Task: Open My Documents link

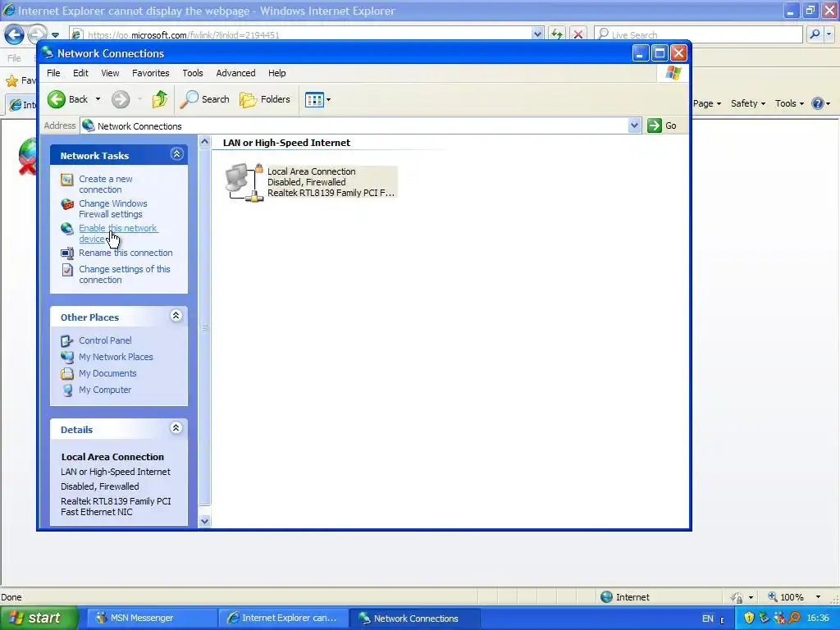Action: pyautogui.click(x=107, y=373)
